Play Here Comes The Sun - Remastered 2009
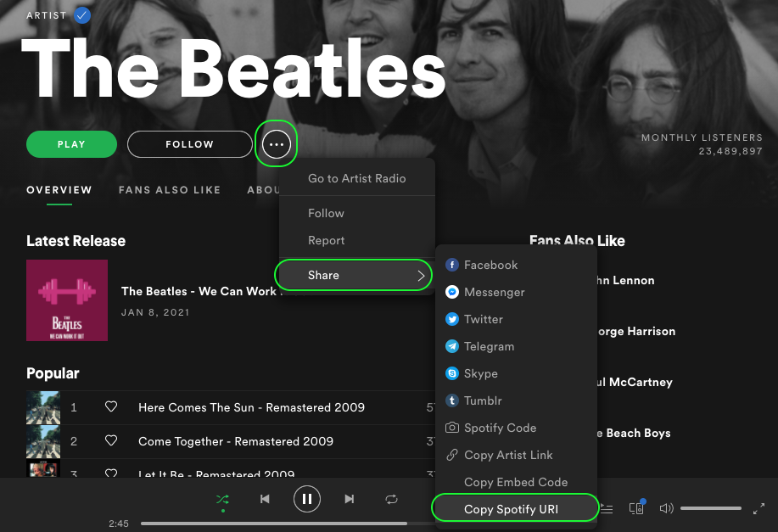This screenshot has height=532, width=778. (x=252, y=407)
